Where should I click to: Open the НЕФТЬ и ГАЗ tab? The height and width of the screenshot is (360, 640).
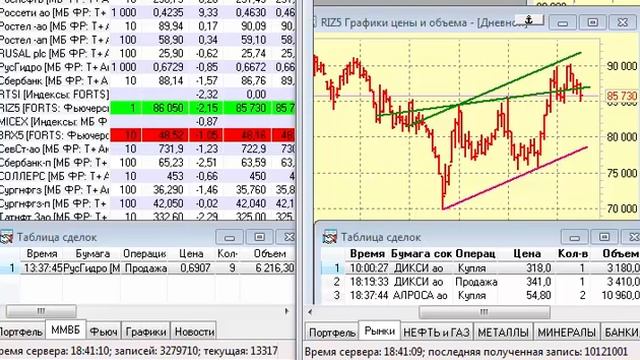click(x=436, y=333)
